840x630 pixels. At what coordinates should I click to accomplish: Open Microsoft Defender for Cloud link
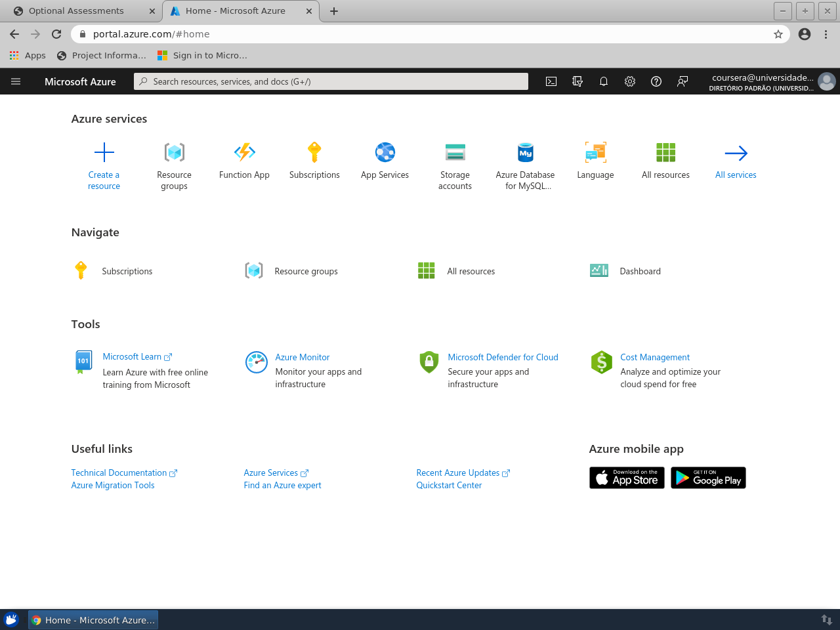[503, 357]
